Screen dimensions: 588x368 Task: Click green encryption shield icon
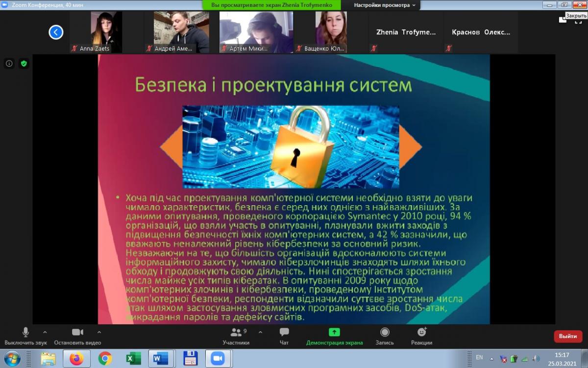24,63
